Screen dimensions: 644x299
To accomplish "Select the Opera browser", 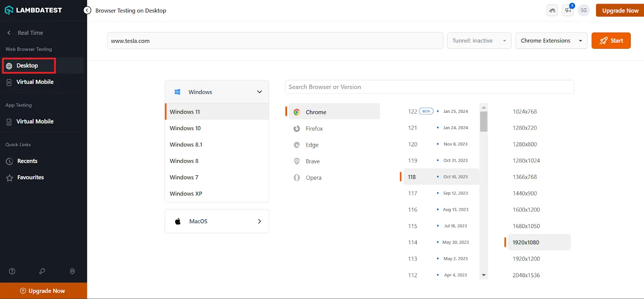I will [334, 178].
